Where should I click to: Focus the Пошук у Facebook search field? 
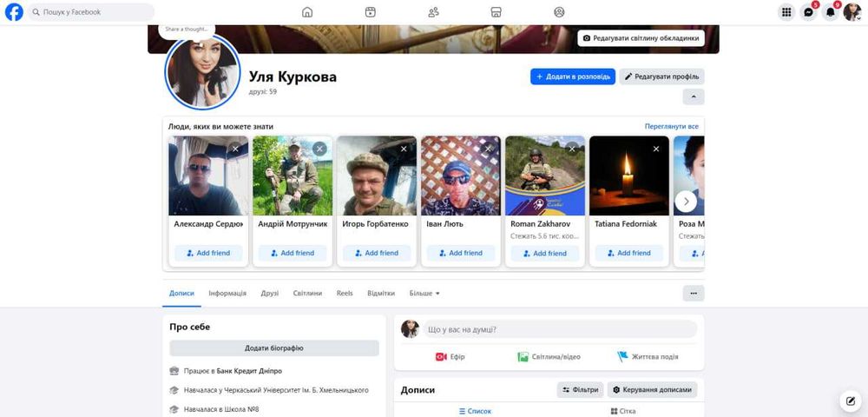[91, 12]
